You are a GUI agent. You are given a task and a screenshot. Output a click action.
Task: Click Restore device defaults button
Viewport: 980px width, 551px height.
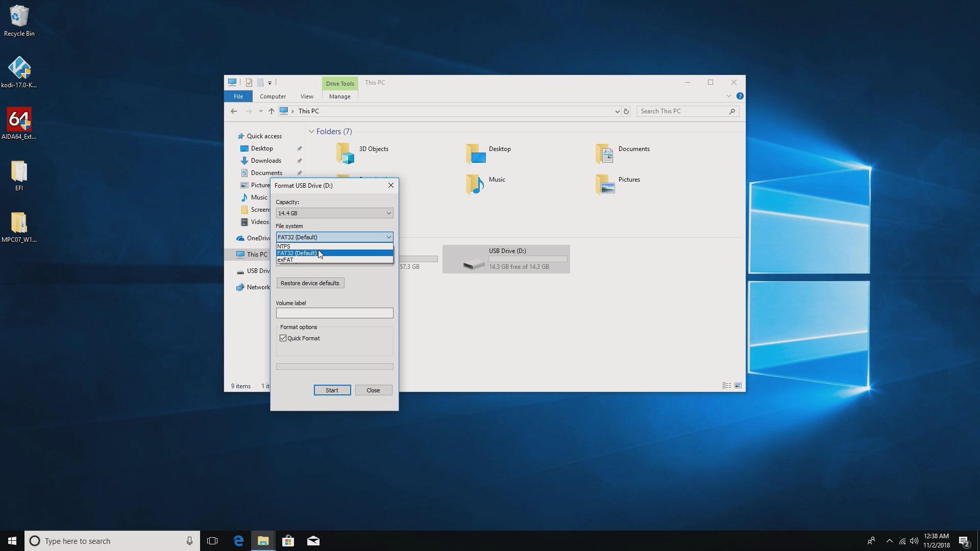pyautogui.click(x=310, y=283)
